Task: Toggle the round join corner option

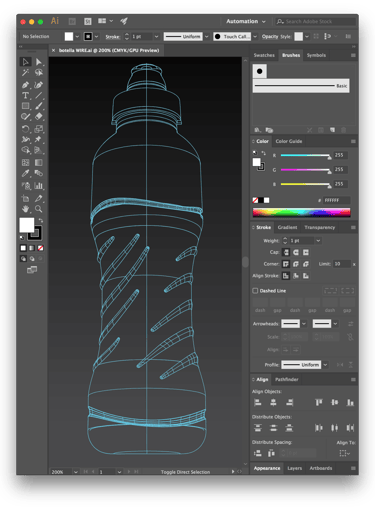Action: tap(296, 264)
